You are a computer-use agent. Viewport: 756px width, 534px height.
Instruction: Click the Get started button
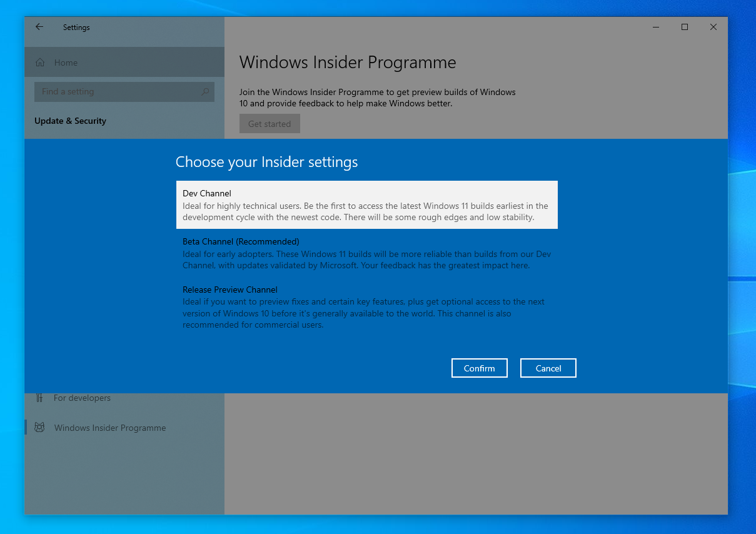coord(270,124)
